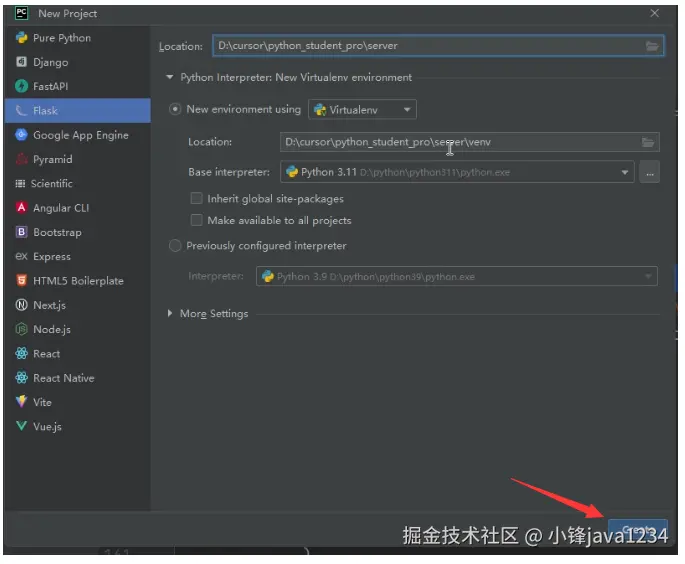Pick the React Native icon
The image size is (685, 564).
tap(21, 377)
